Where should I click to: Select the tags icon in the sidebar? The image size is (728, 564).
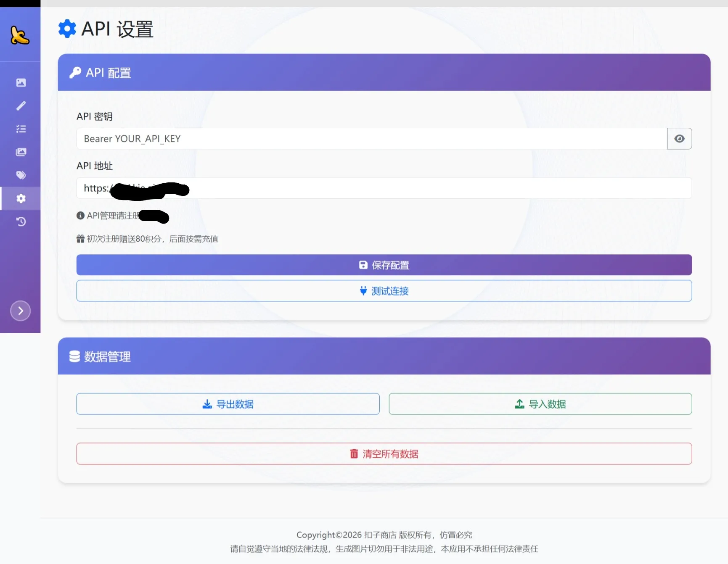click(21, 175)
